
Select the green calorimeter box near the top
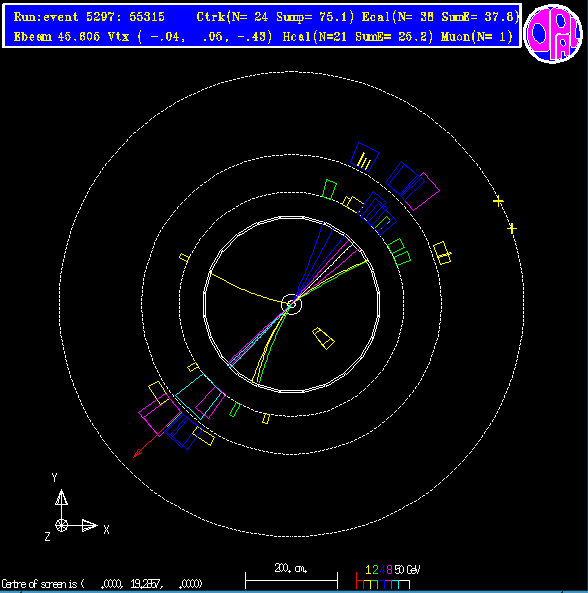tap(329, 189)
